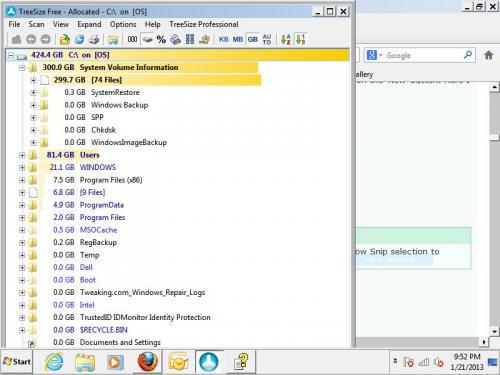Click TreeSize Professional menu link
500x375 pixels.
pyautogui.click(x=204, y=24)
